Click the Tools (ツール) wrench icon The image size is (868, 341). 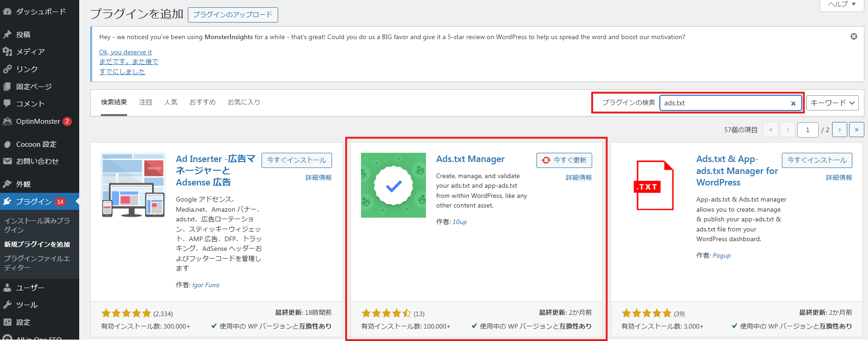tap(7, 305)
